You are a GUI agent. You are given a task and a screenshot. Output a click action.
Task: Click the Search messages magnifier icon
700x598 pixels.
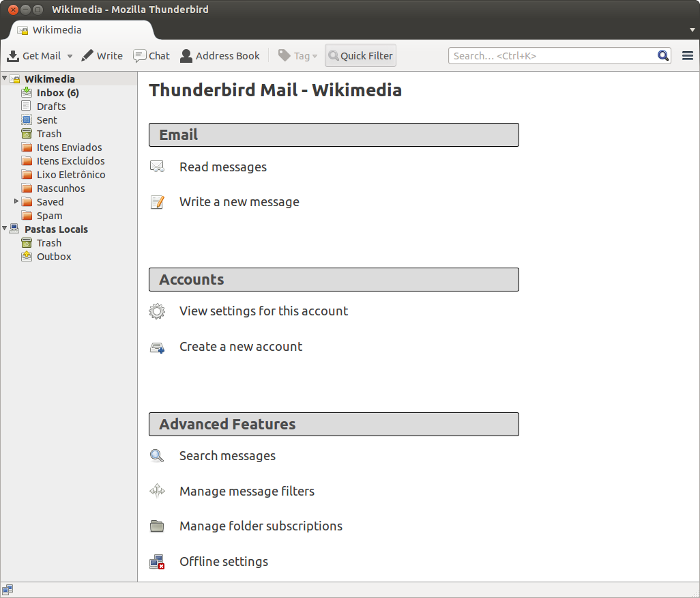click(x=157, y=456)
